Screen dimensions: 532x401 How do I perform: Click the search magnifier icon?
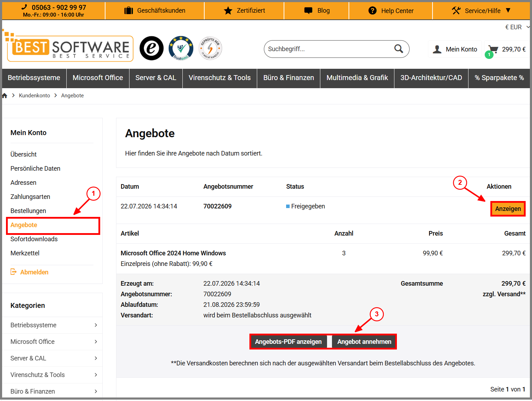tap(399, 49)
